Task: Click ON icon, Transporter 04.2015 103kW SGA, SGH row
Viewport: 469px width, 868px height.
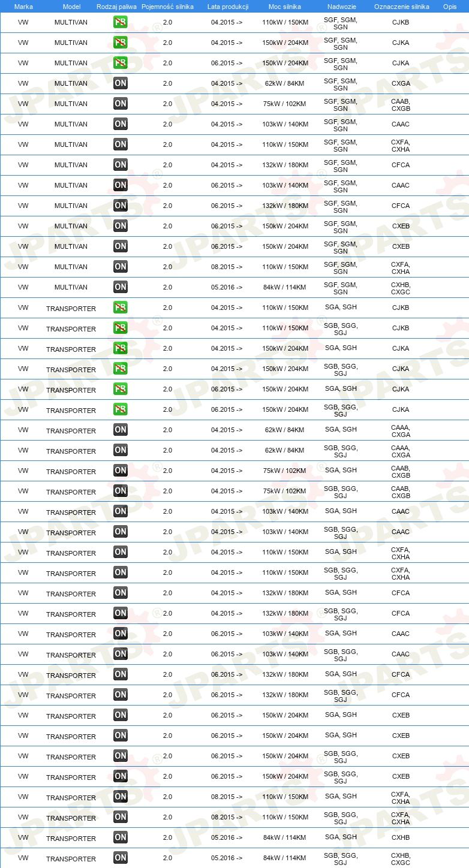Action: [120, 512]
